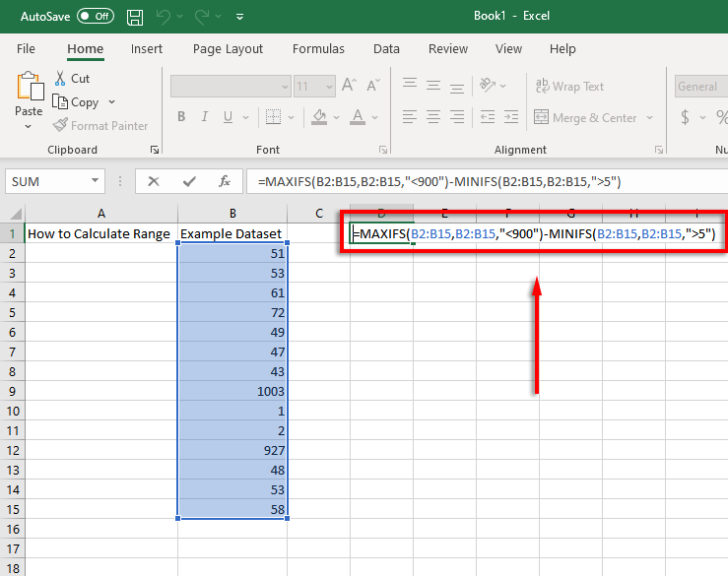Click the Paste clipboard icon
This screenshot has height=576, width=728.
pos(30,86)
